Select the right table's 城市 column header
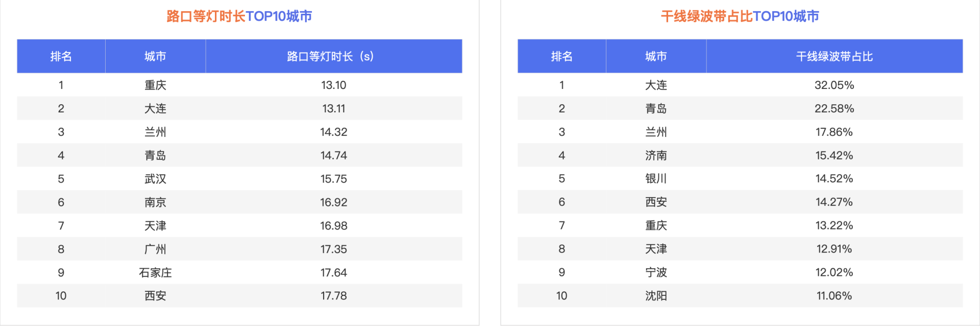This screenshot has width=980, height=326. [656, 56]
